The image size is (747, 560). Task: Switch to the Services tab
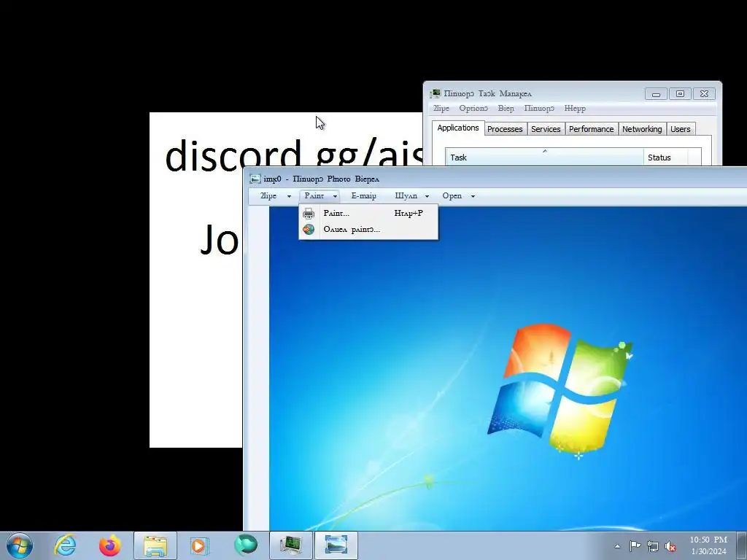[546, 129]
